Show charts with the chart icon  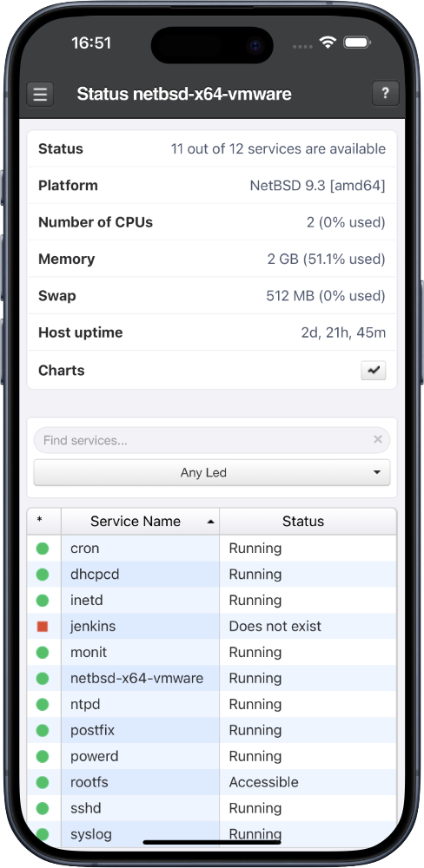[374, 371]
